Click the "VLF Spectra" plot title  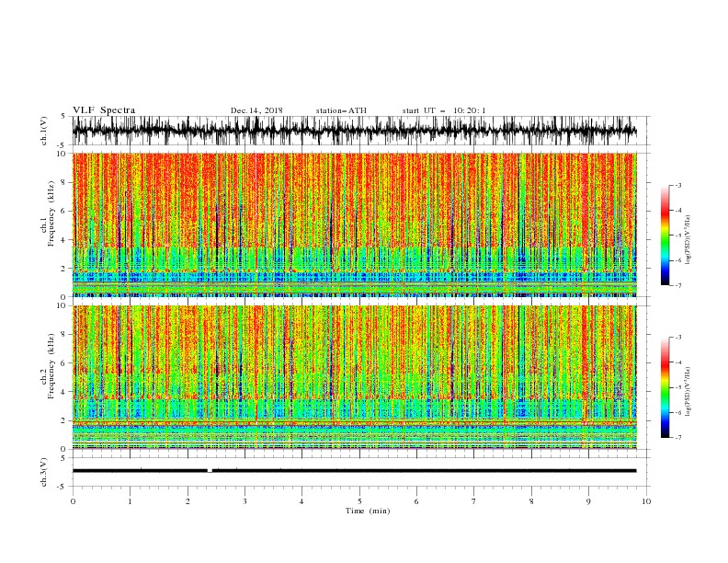(x=104, y=110)
